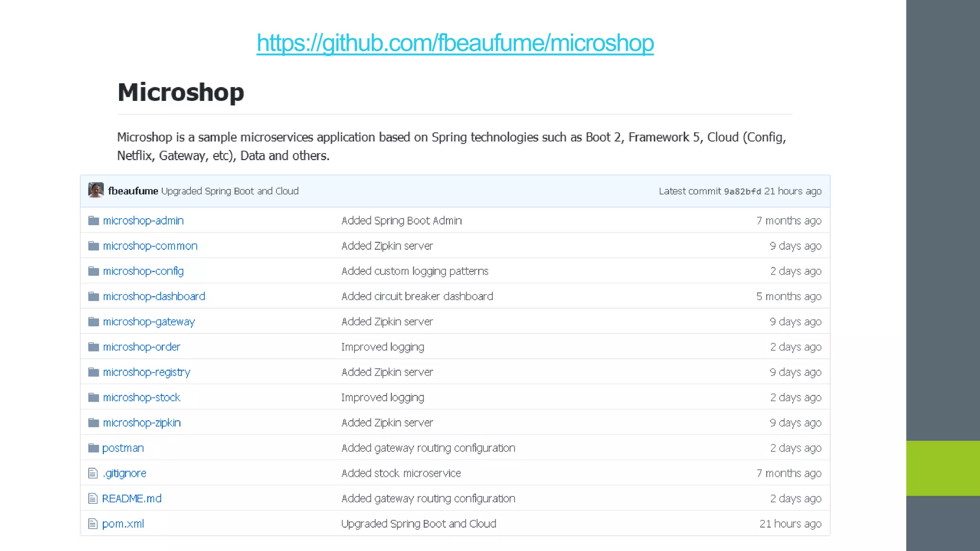Click the microshop-order folder icon
Viewport: 980px width, 551px height.
(94, 347)
